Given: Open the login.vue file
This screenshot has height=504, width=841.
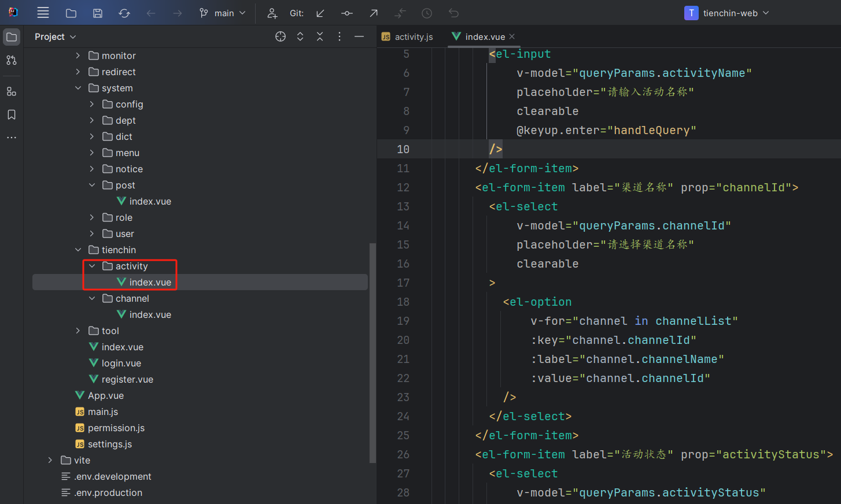Looking at the screenshot, I should (x=115, y=363).
